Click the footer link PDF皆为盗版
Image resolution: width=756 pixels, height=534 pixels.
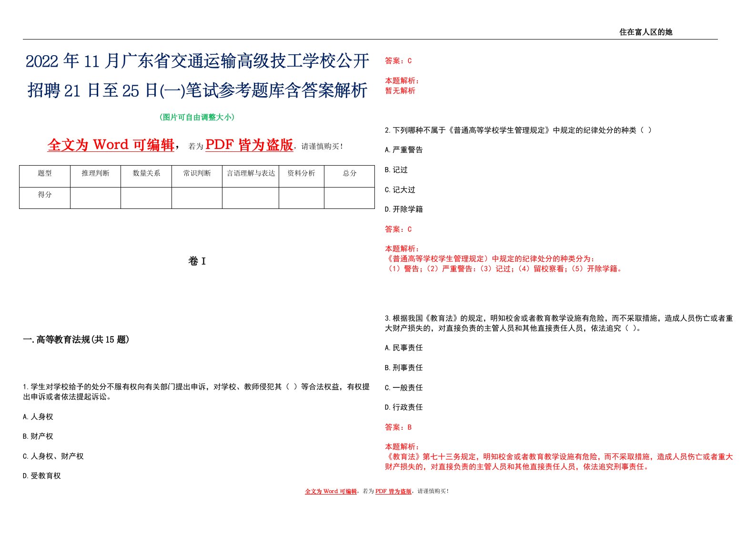click(393, 491)
